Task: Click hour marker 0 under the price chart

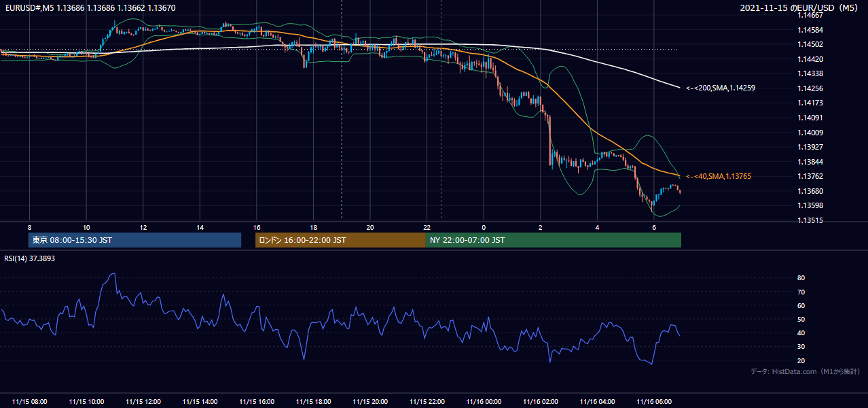Action: tap(484, 227)
